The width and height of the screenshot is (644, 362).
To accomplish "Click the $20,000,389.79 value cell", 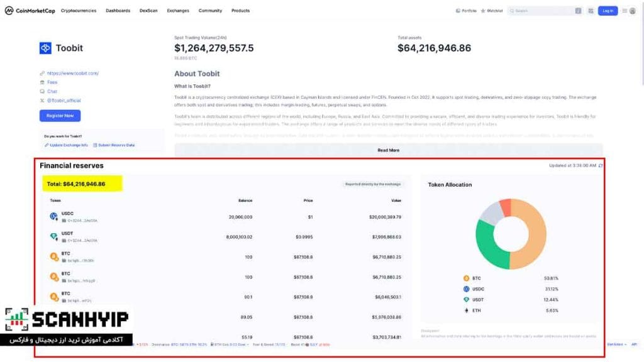I will click(385, 217).
